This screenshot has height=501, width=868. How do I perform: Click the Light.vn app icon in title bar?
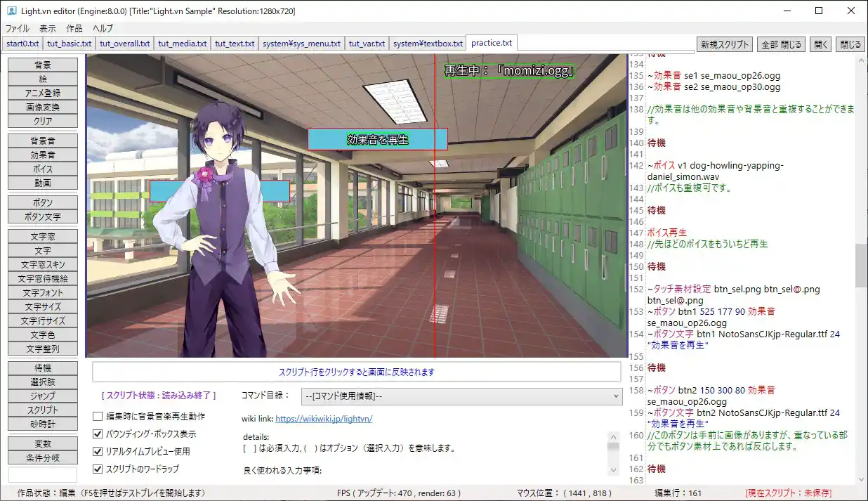[11, 11]
